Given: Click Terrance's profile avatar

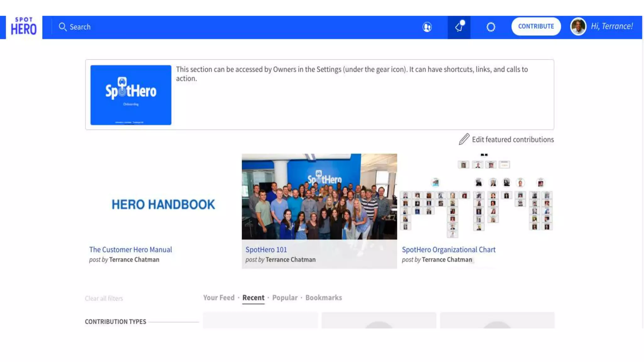Looking at the screenshot, I should coord(578,26).
